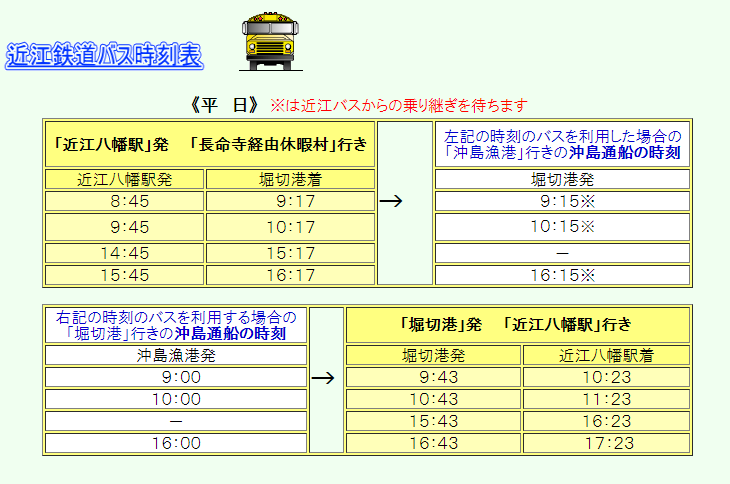Click the yellow bus image
This screenshot has height=484, width=730.
(x=270, y=42)
